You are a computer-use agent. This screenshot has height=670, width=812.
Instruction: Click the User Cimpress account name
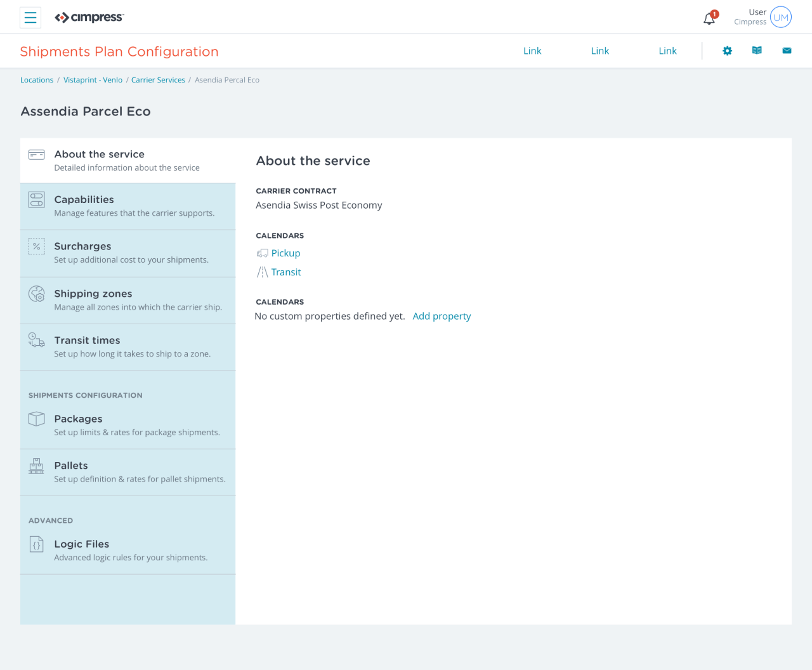[x=750, y=17]
